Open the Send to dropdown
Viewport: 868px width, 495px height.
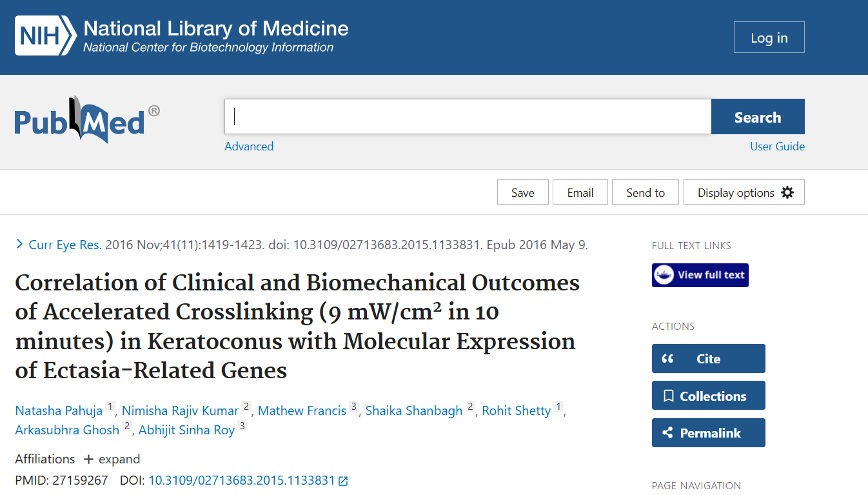[645, 192]
